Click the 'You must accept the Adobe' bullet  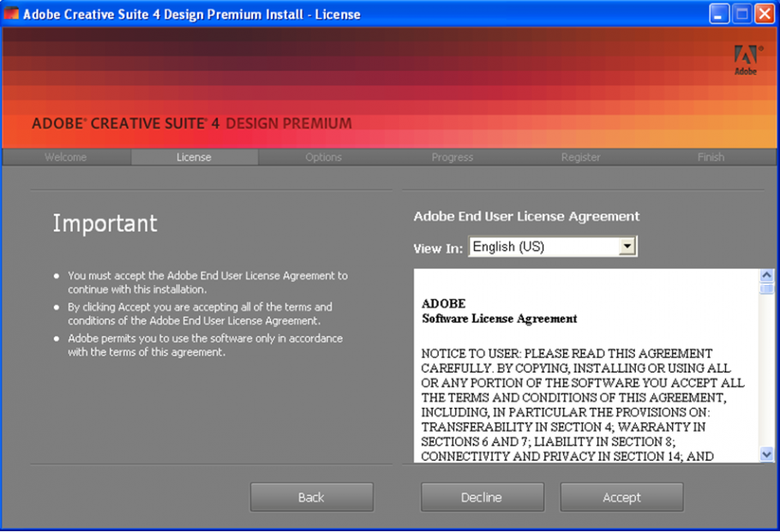(x=207, y=283)
